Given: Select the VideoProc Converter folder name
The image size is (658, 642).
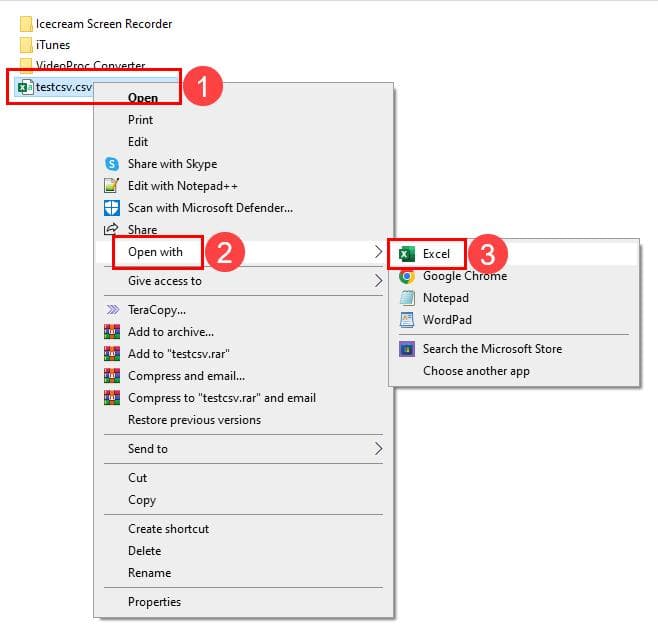Looking at the screenshot, I should pos(91,65).
